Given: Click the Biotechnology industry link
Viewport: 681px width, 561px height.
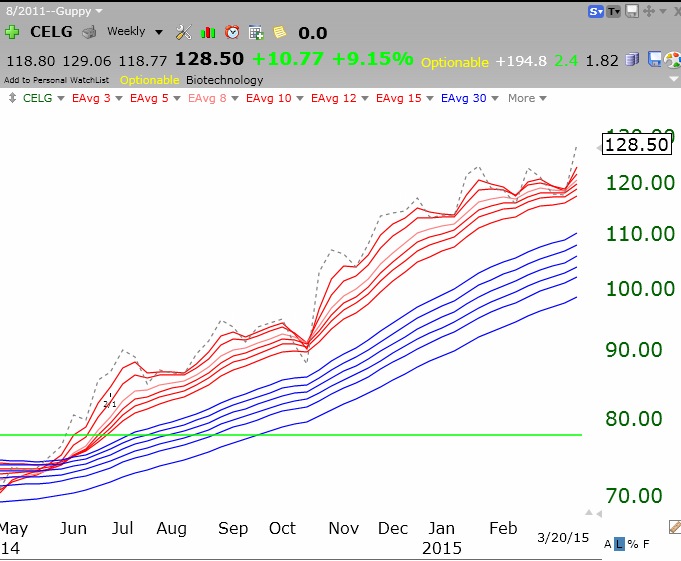Looking at the screenshot, I should click(225, 80).
